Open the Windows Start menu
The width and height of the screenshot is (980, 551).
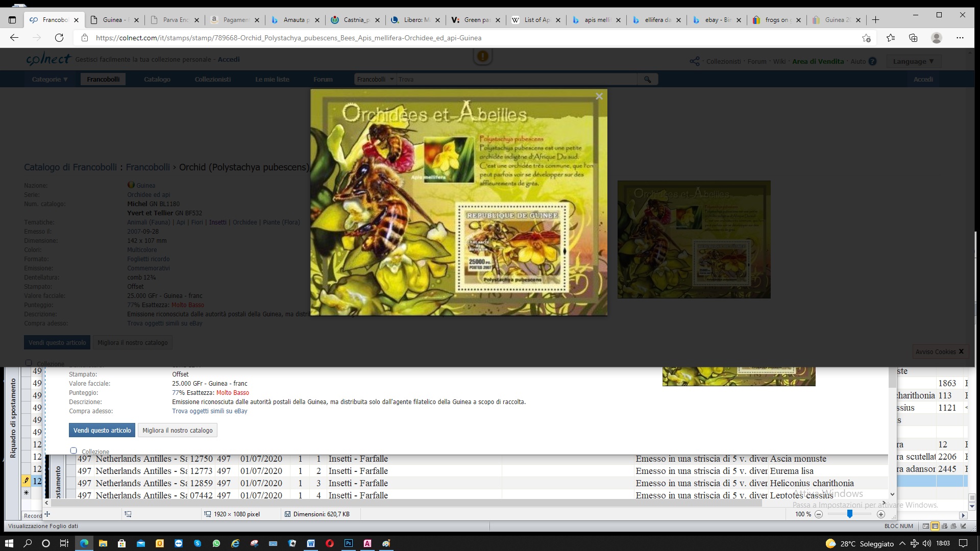(9, 543)
